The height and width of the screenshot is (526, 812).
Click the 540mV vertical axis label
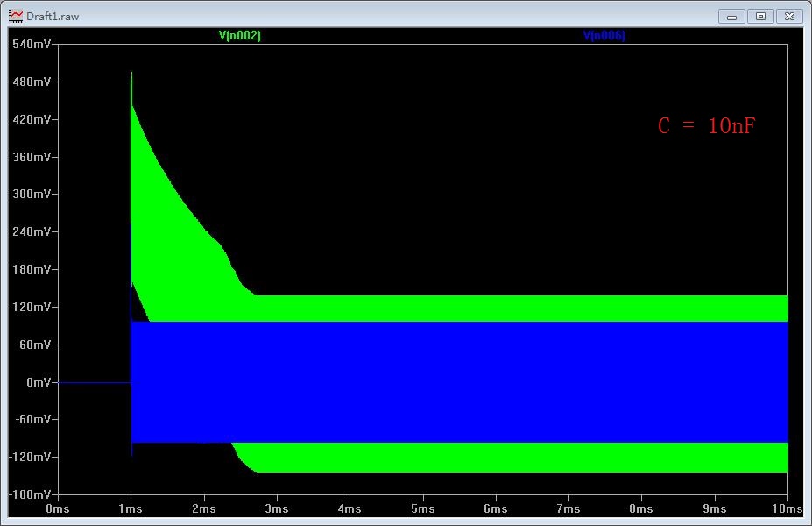tap(32, 44)
